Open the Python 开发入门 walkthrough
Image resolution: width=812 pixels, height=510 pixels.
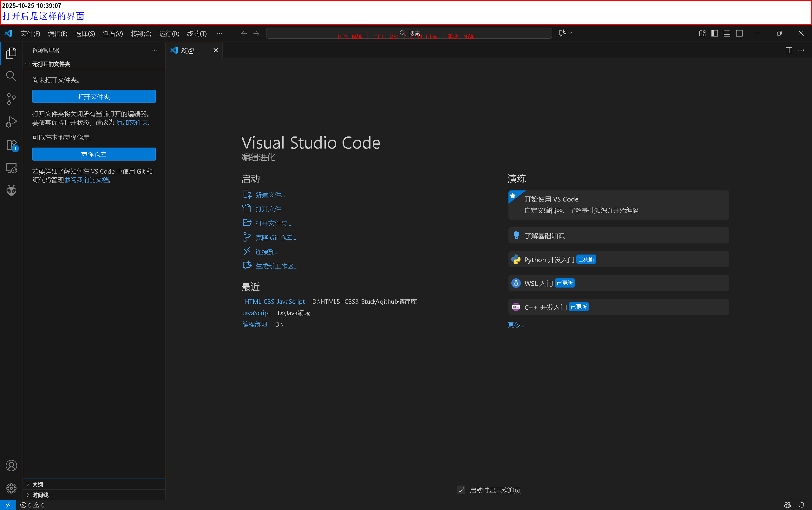(x=549, y=259)
